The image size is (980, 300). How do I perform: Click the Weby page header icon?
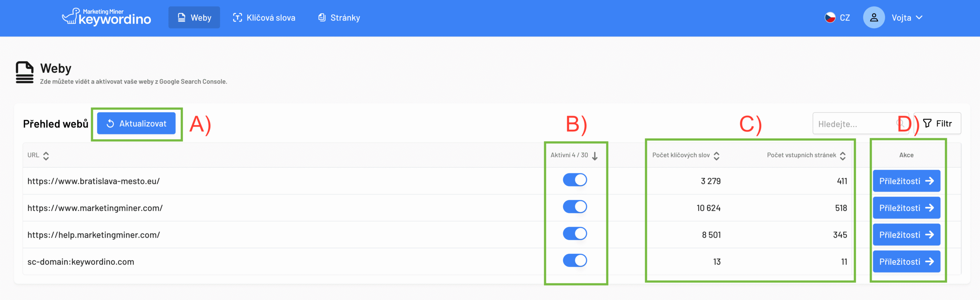click(24, 72)
